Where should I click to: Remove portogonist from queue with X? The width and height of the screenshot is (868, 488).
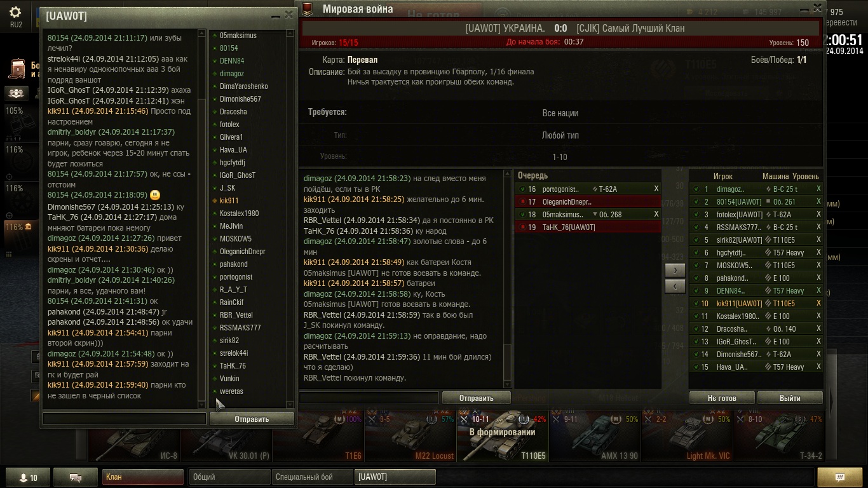tap(656, 189)
